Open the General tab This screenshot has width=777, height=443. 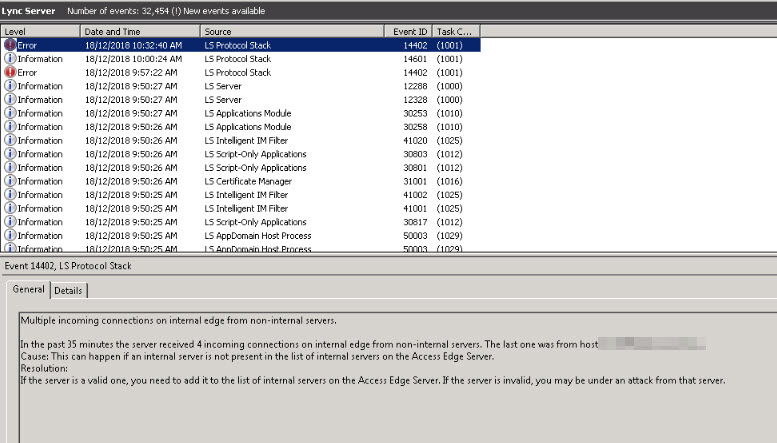point(29,290)
